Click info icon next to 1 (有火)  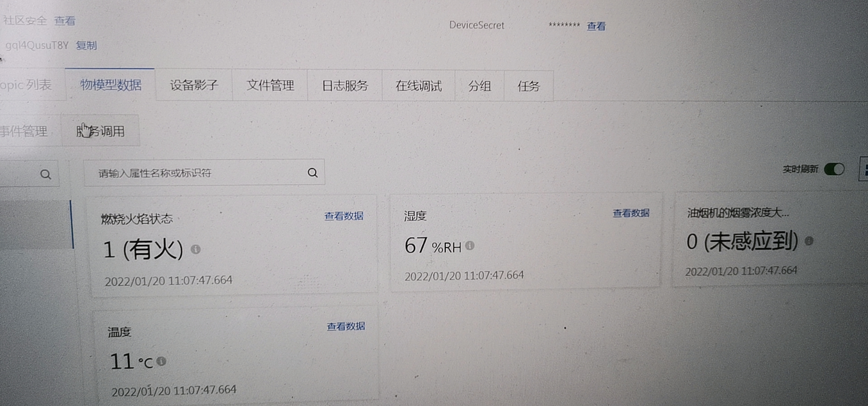195,249
